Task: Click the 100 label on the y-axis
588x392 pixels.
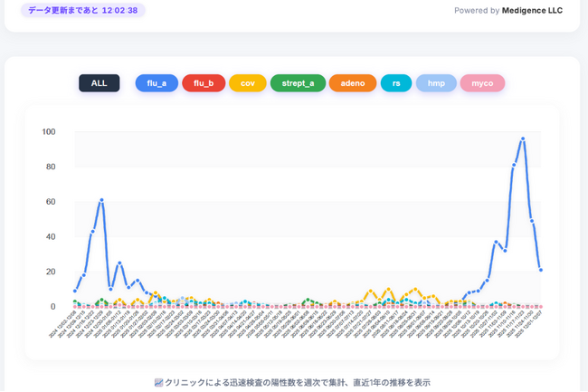Action: tap(49, 132)
